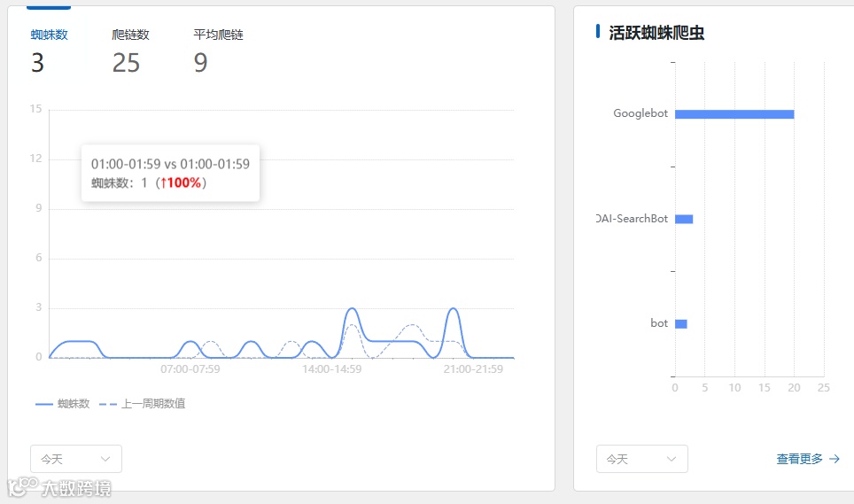Click the Googlebot axis label
Screen dimensions: 854x504
640,114
